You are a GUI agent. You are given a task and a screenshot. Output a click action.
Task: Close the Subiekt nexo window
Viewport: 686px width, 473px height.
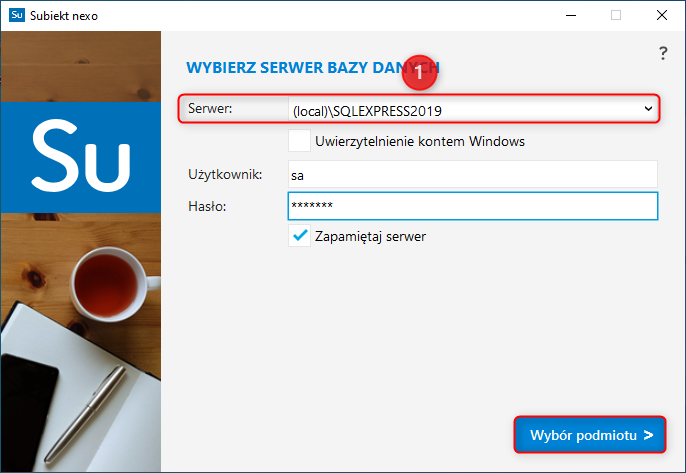[x=662, y=15]
